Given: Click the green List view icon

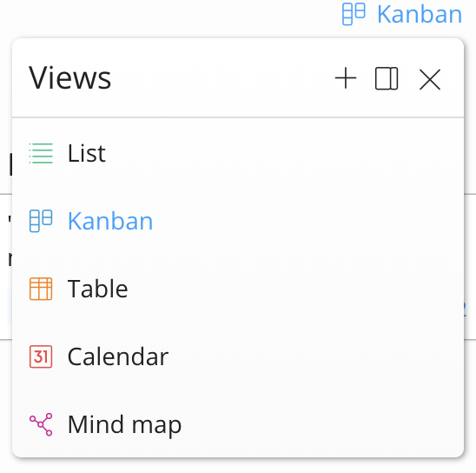Looking at the screenshot, I should [41, 153].
